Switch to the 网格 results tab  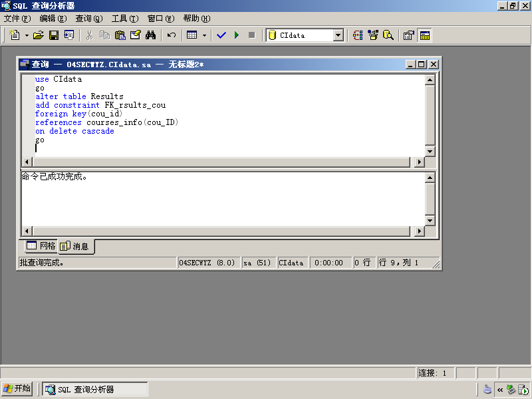pos(41,245)
